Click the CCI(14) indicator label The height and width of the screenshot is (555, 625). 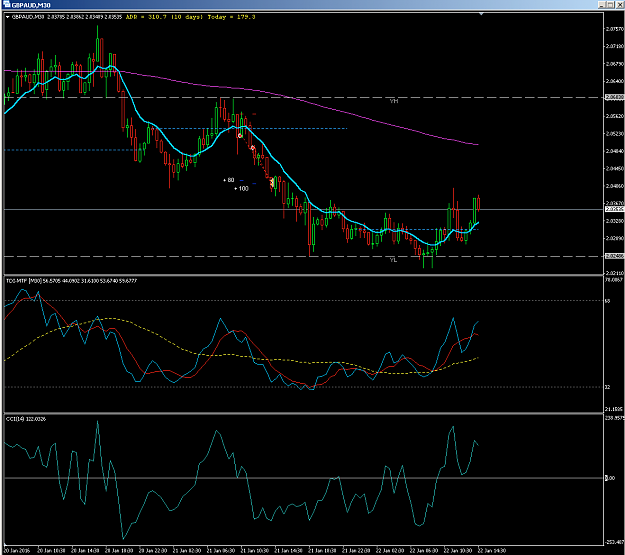(x=26, y=419)
